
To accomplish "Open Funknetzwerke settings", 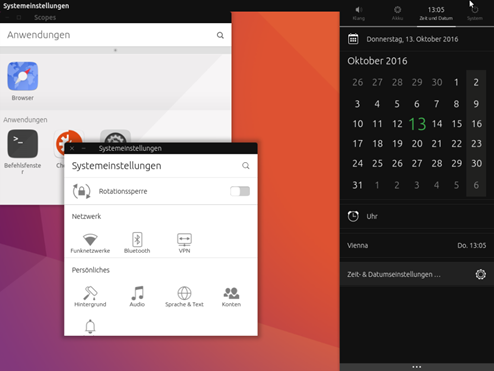I will tap(90, 243).
